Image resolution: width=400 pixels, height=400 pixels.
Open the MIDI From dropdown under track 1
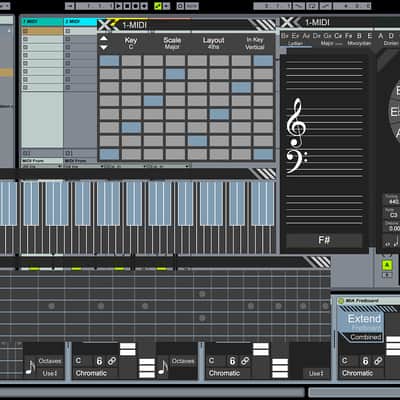point(42,166)
